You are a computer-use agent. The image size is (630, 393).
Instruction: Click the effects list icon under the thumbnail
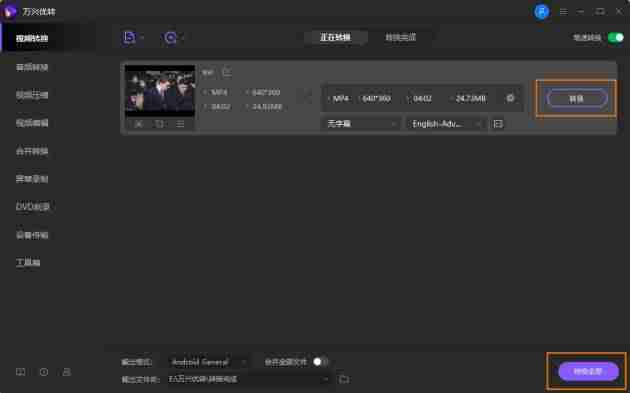click(180, 124)
